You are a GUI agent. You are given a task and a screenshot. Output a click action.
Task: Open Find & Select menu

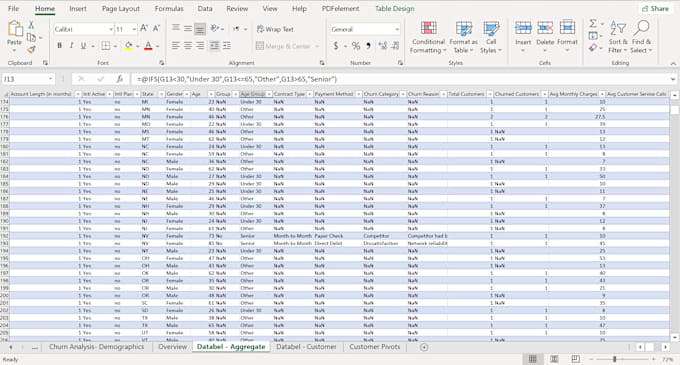(x=641, y=37)
